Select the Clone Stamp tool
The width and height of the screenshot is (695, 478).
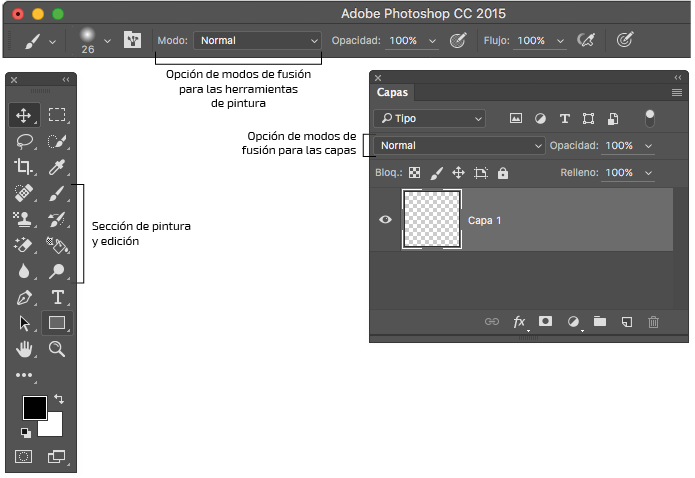click(24, 219)
